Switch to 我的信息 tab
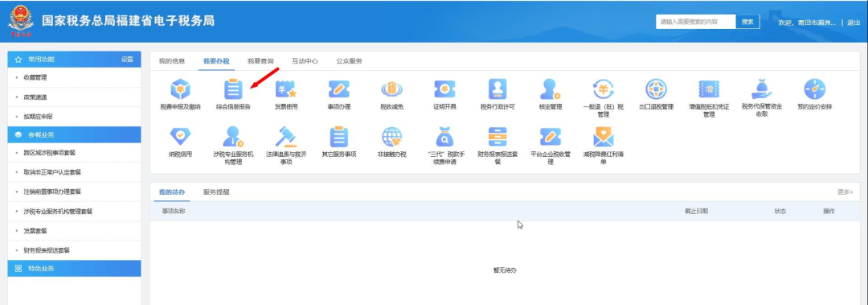Screen dimensions: 868x305 [x=172, y=61]
